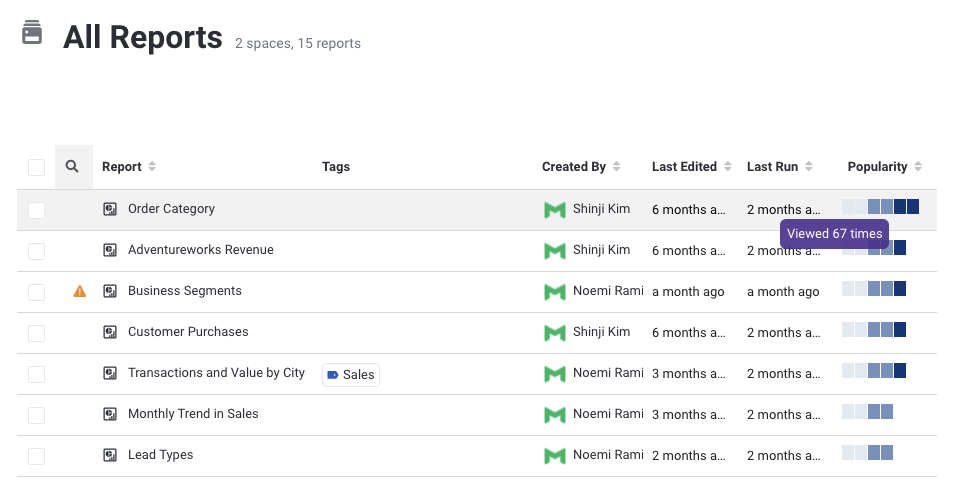Click Shinji Kim's avatar in Order Category row

[x=554, y=210]
